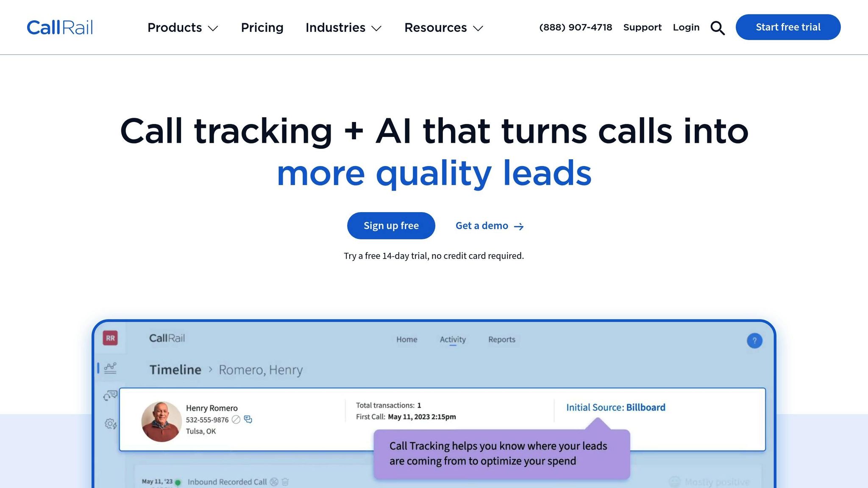Expand the Products menu

183,28
